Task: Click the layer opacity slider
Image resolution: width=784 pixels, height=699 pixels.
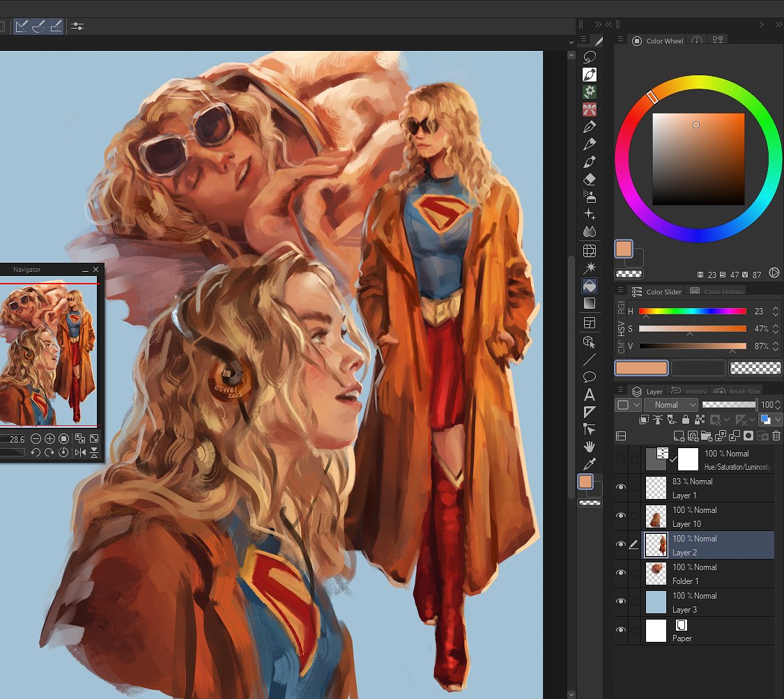Action: (730, 404)
